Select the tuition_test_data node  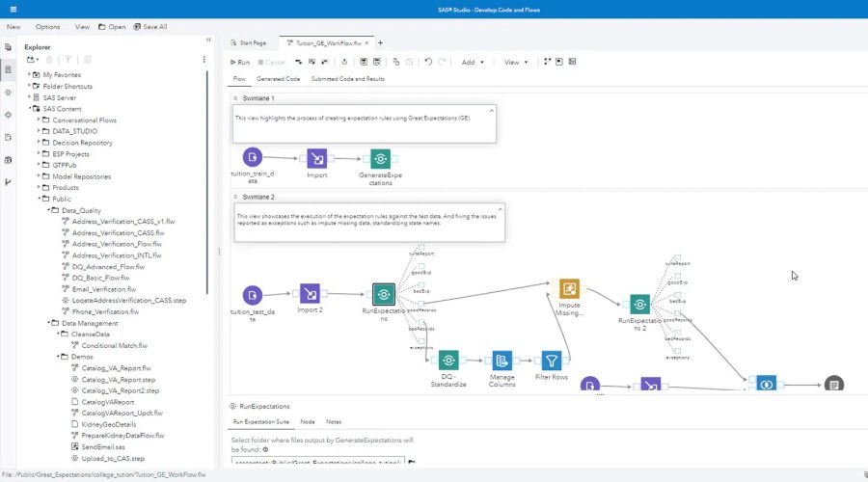(x=253, y=296)
